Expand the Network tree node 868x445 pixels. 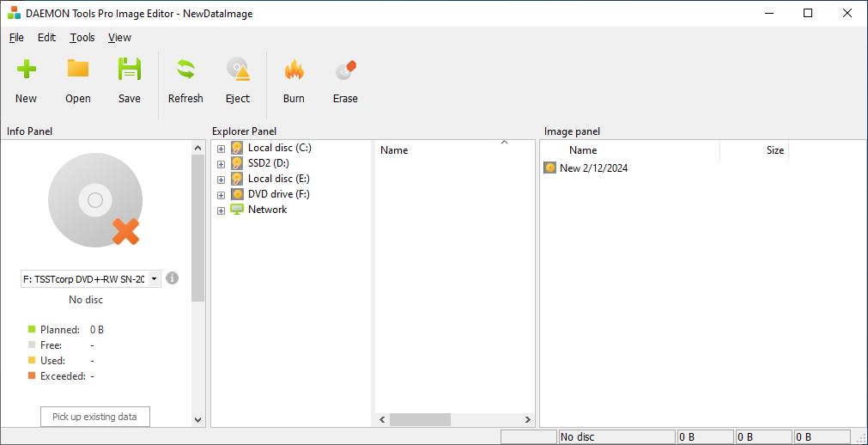coord(221,211)
